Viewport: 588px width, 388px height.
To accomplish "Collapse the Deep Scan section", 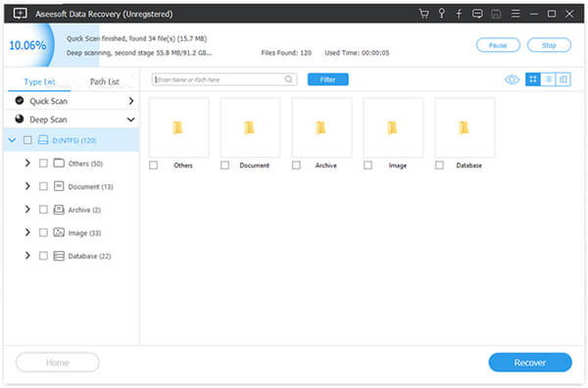I will coord(130,120).
